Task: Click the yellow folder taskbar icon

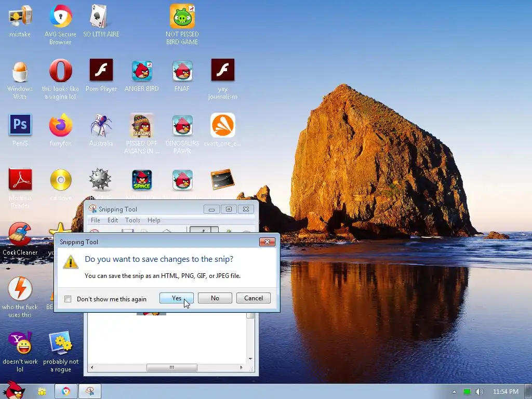Action: coord(42,392)
